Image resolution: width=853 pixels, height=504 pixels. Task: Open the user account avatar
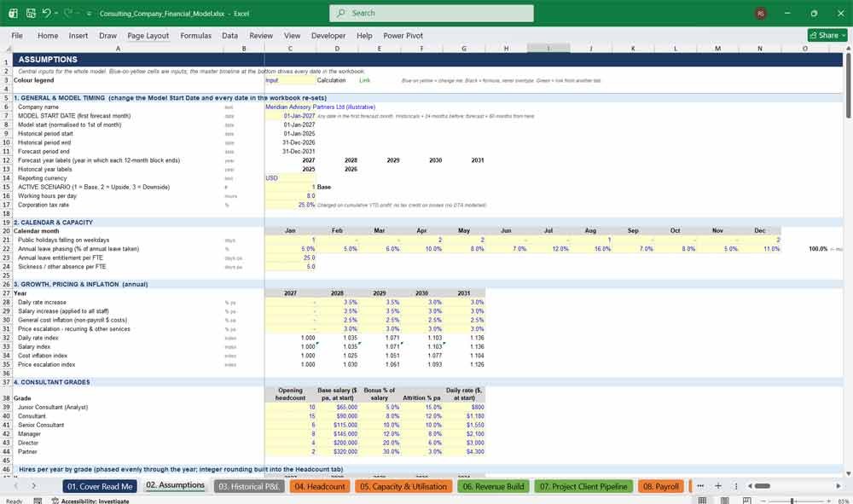(x=761, y=14)
